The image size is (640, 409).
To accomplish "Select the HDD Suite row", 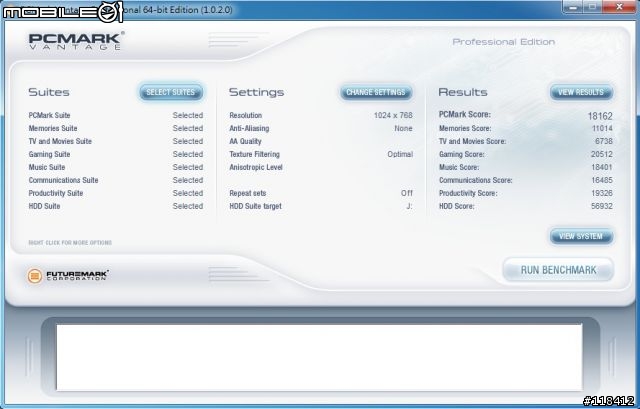I will (x=116, y=206).
